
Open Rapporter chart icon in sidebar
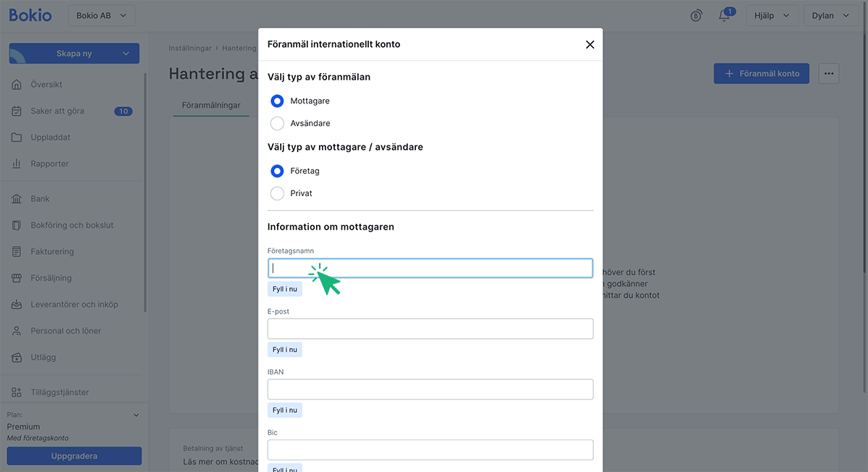click(17, 164)
